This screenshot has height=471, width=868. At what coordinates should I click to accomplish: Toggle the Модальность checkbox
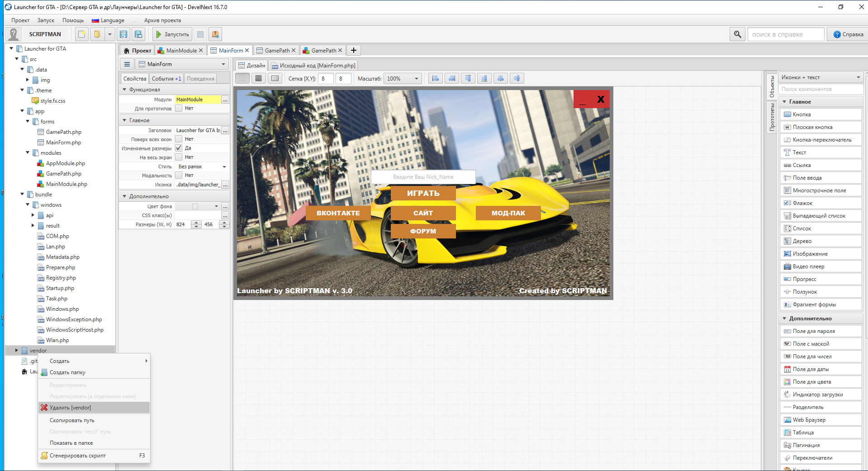(x=179, y=175)
